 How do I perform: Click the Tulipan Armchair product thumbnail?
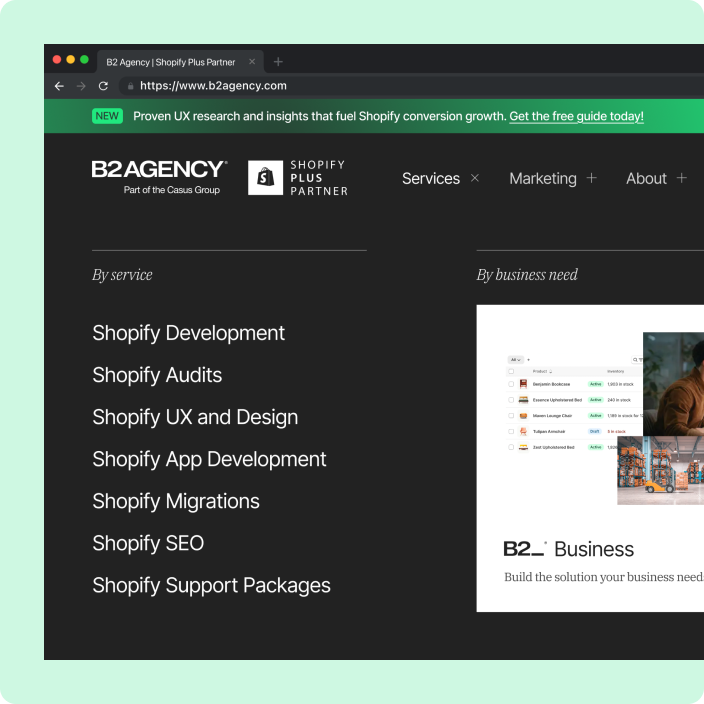(523, 431)
